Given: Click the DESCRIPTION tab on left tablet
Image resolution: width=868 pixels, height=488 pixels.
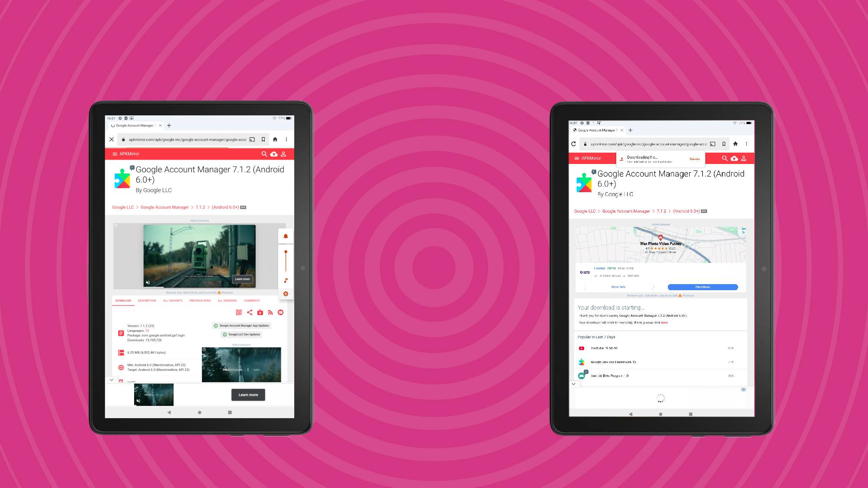Looking at the screenshot, I should pyautogui.click(x=147, y=300).
